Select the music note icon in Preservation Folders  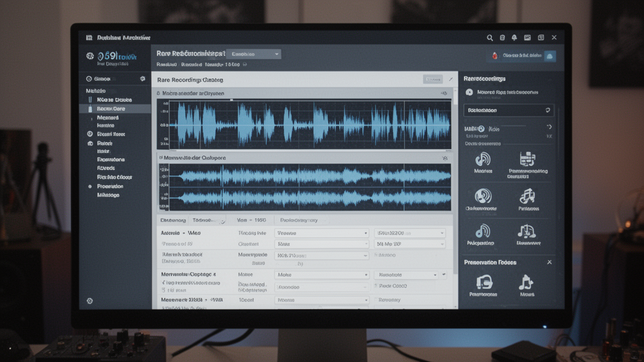pyautogui.click(x=526, y=283)
